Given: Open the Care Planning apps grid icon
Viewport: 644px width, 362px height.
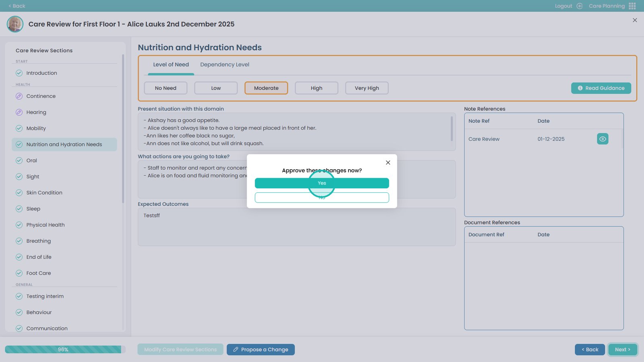Looking at the screenshot, I should click(x=632, y=6).
